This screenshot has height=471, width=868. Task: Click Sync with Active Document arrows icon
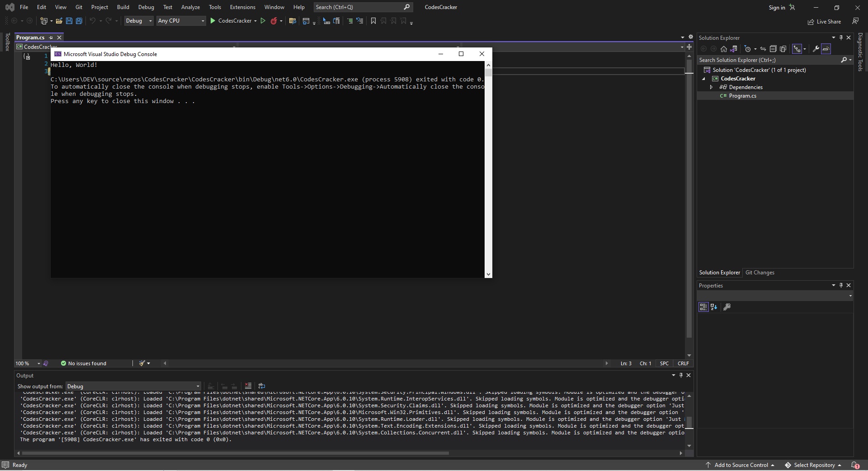(763, 49)
